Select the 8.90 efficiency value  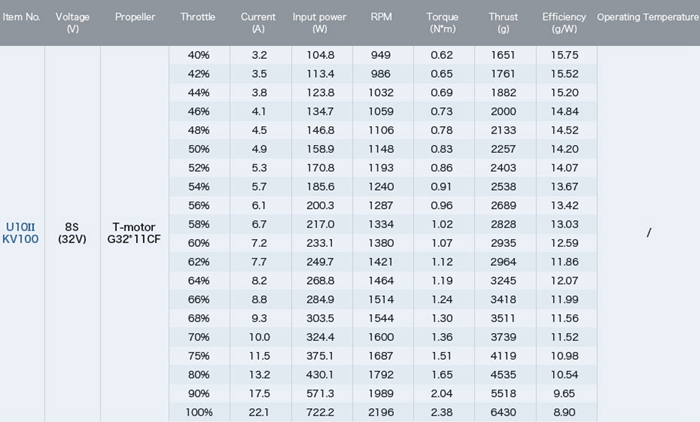click(564, 412)
